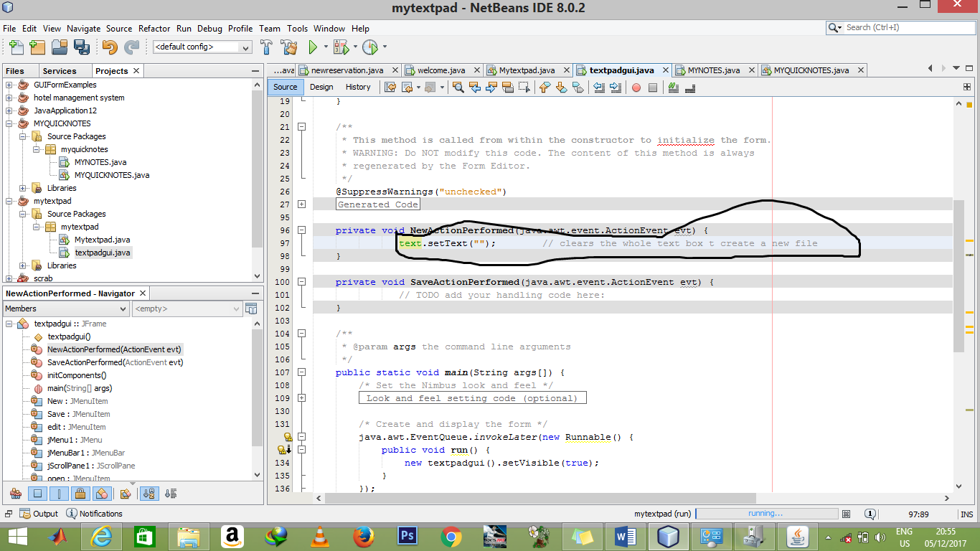Open VLC media player from taskbar

pyautogui.click(x=320, y=536)
